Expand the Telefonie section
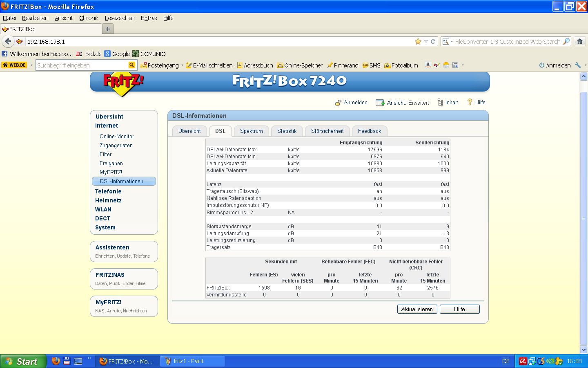Screen dimensions: 588x368 108,191
